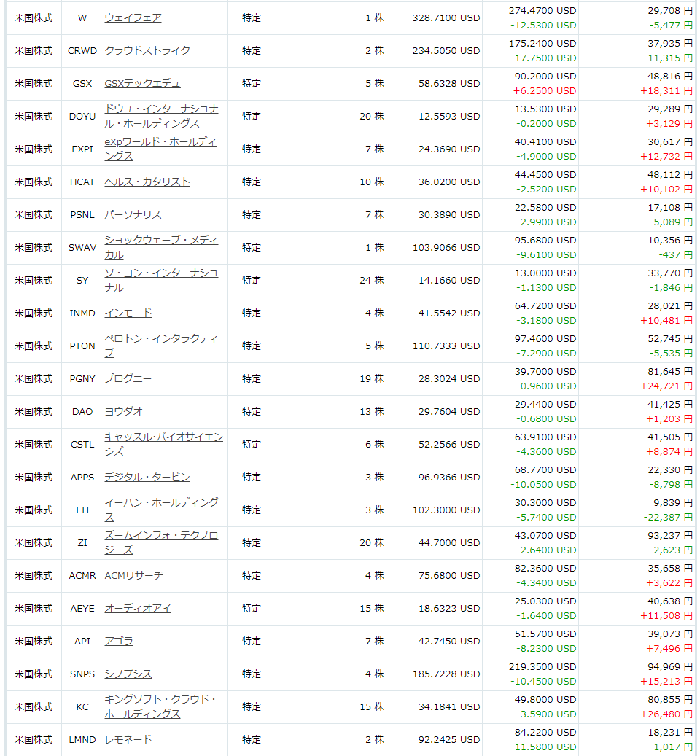
Task: Open the ドウユ・インターナショナル・ホールディングス link
Action: pyautogui.click(x=161, y=116)
